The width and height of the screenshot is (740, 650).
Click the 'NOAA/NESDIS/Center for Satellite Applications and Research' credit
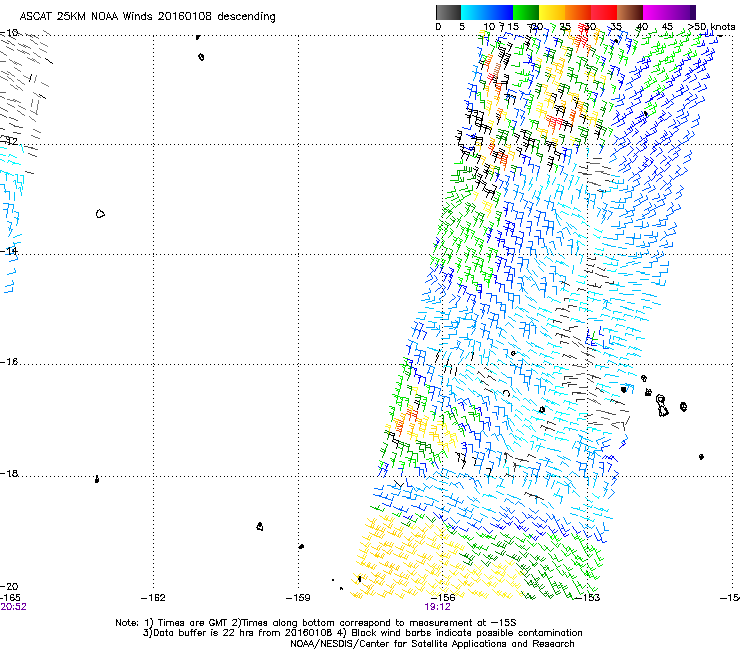tap(432, 644)
